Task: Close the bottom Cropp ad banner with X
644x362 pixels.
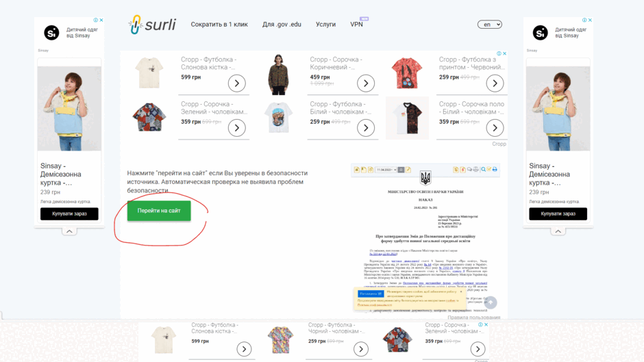Action: tap(486, 324)
